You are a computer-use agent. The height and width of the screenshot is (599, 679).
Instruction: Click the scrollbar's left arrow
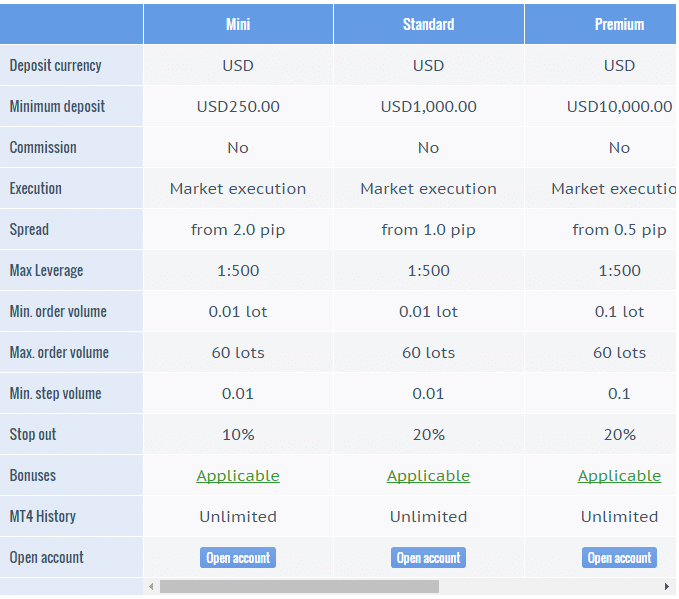point(151,586)
